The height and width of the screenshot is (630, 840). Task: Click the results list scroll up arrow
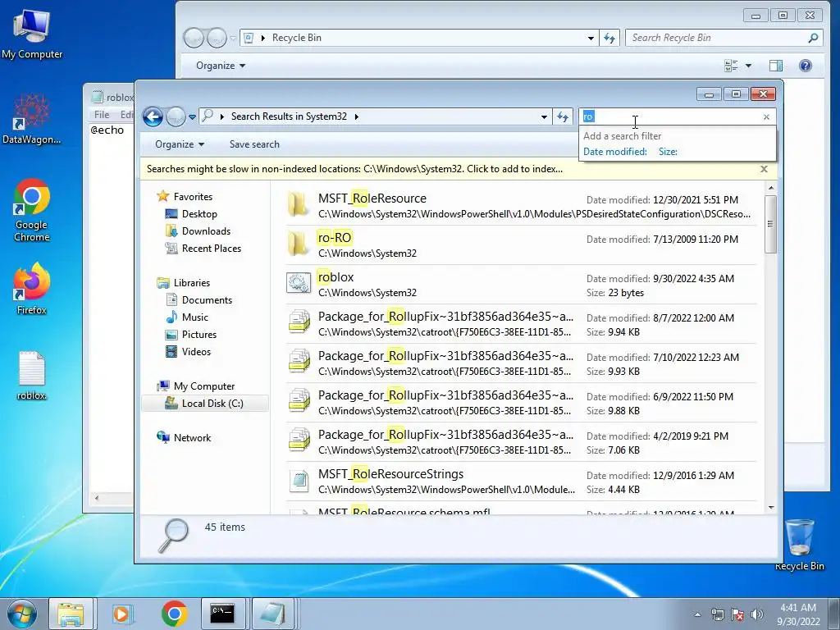tap(771, 188)
